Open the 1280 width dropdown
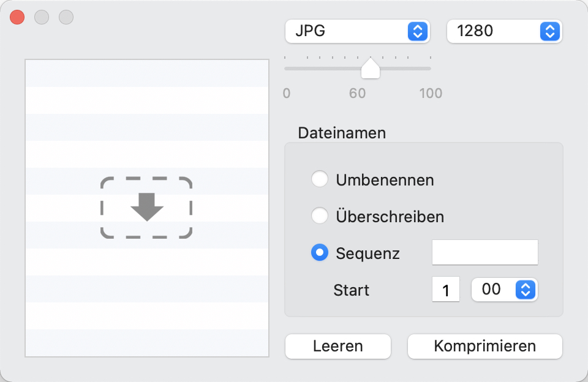Screen dimensions: 588x382 [x=504, y=31]
